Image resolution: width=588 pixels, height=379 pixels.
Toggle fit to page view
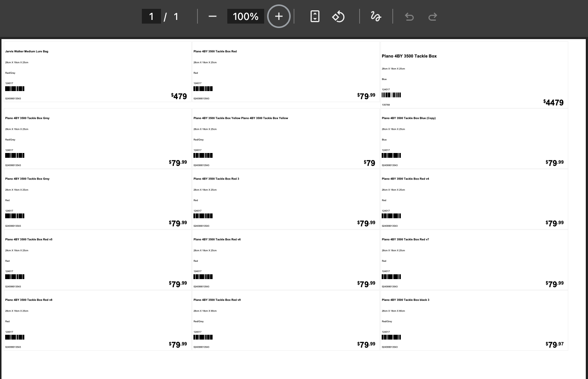point(315,16)
